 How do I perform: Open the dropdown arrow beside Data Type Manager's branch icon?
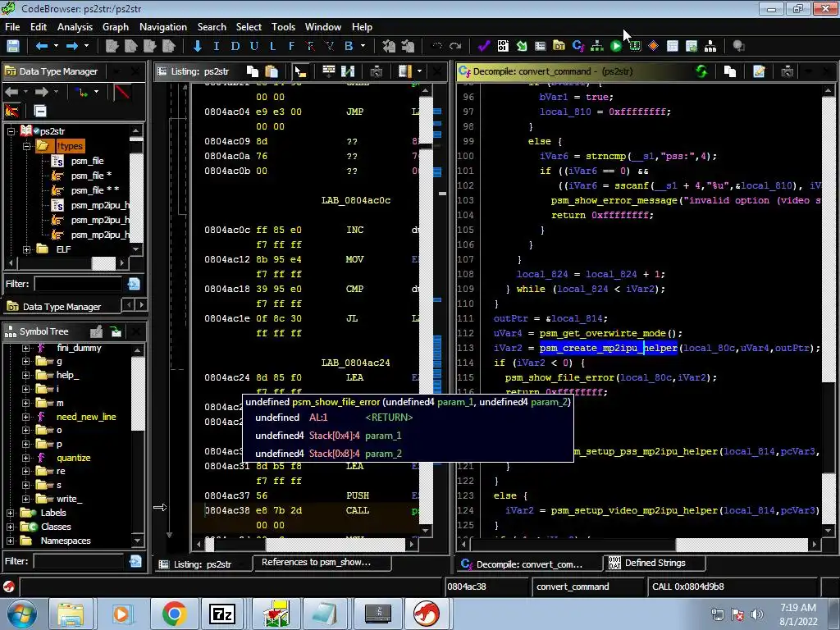click(97, 92)
